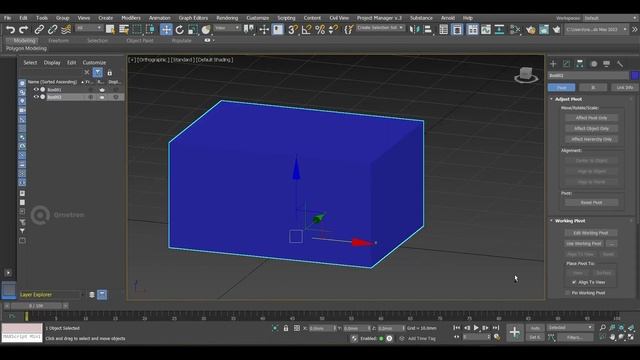The image size is (640, 360).
Task: Toggle the Align To View checkbox
Action: click(x=574, y=282)
